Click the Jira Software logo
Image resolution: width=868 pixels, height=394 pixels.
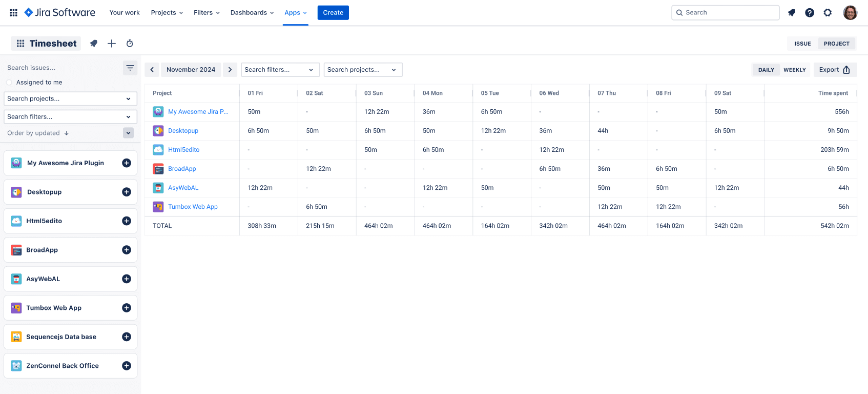(60, 12)
